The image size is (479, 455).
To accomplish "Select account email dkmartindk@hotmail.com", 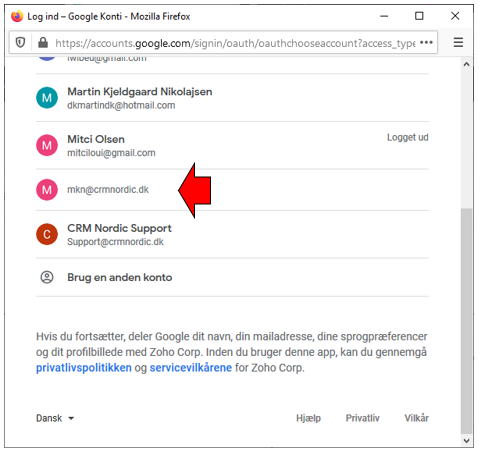I will coord(121,105).
